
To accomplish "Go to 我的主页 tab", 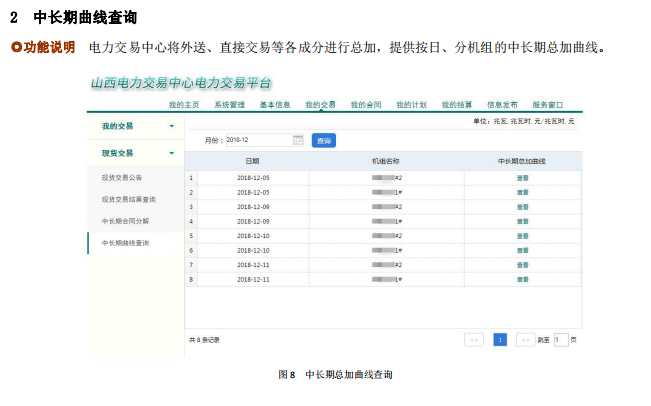I will (x=183, y=104).
